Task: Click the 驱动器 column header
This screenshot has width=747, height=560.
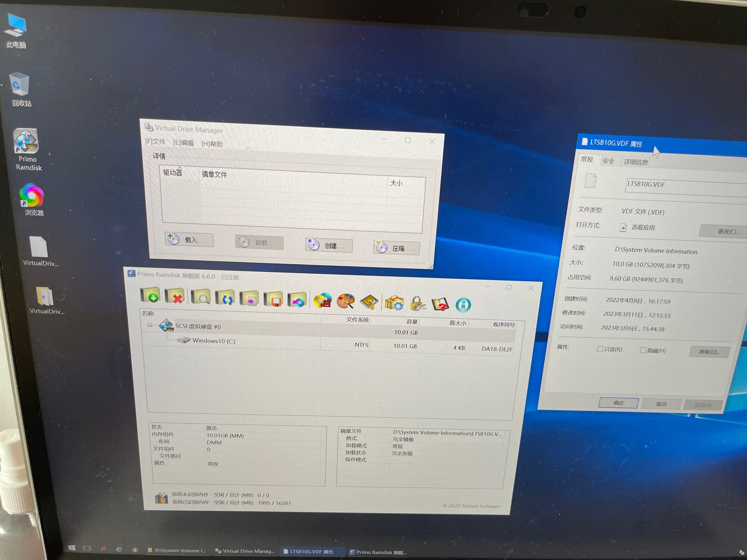Action: pos(172,172)
